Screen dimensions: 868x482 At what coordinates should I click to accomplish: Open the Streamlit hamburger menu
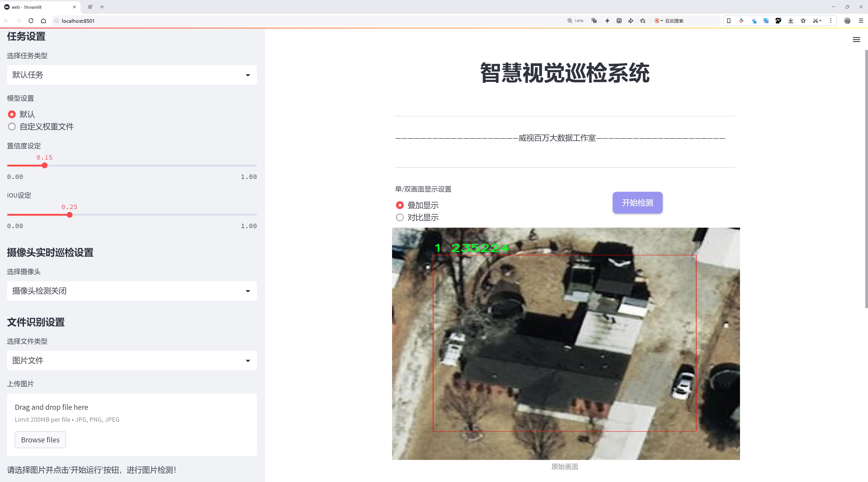click(856, 40)
